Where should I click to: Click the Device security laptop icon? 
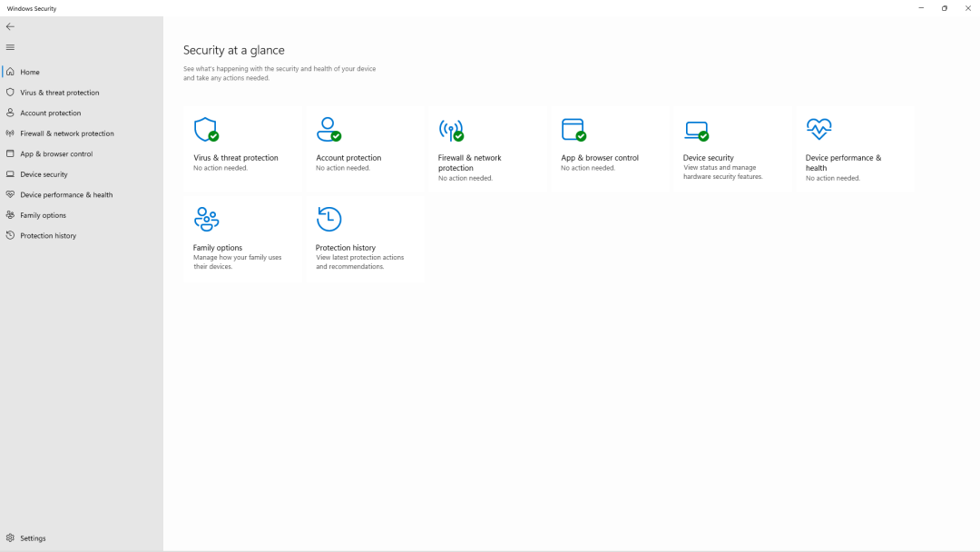tap(697, 128)
